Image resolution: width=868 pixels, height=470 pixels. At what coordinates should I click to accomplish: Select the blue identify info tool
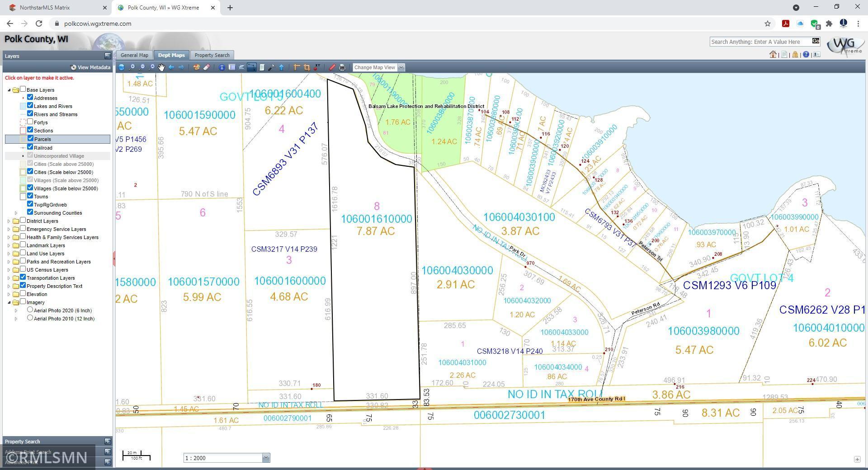pos(222,67)
